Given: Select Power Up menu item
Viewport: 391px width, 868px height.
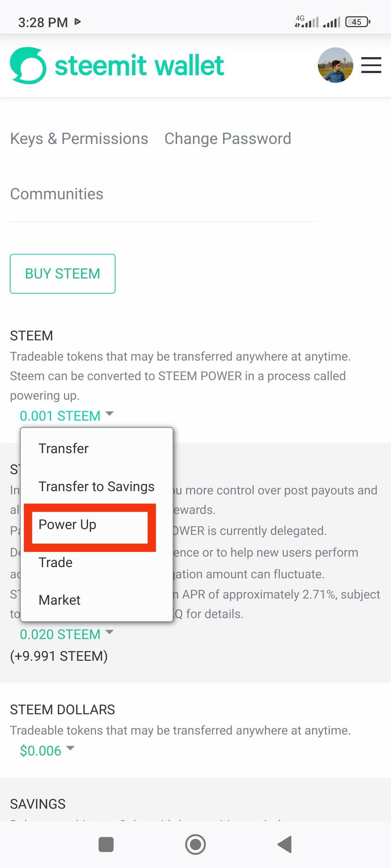Looking at the screenshot, I should (67, 524).
